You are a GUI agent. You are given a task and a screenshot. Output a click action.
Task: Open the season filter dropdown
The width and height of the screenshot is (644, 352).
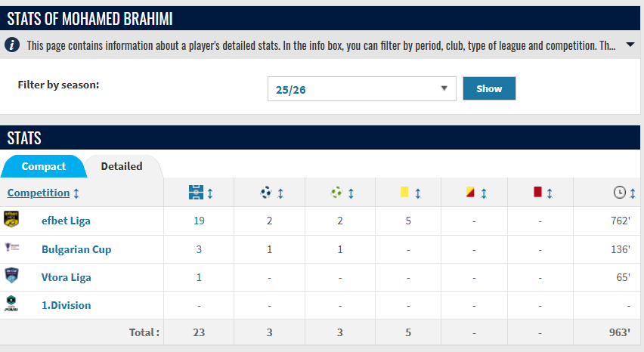click(x=361, y=89)
